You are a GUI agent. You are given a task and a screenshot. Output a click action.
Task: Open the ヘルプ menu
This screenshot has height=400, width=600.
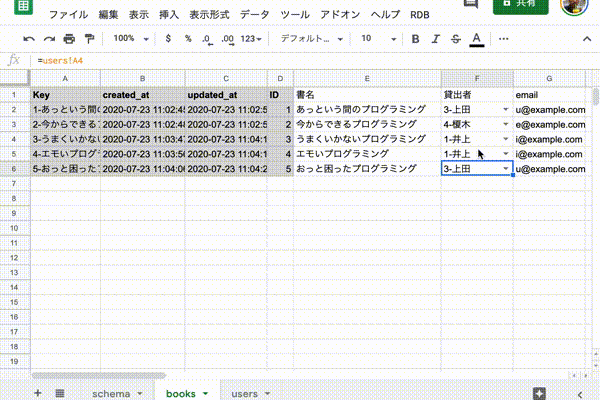tap(385, 15)
